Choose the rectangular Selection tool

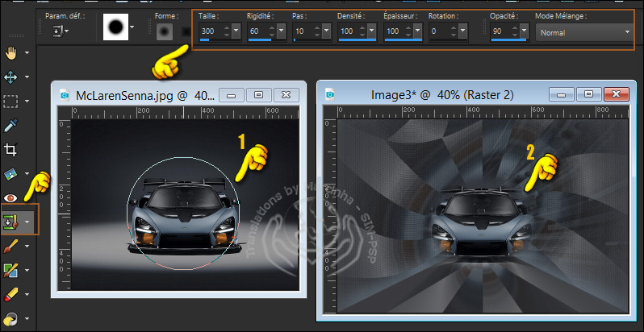coord(11,102)
